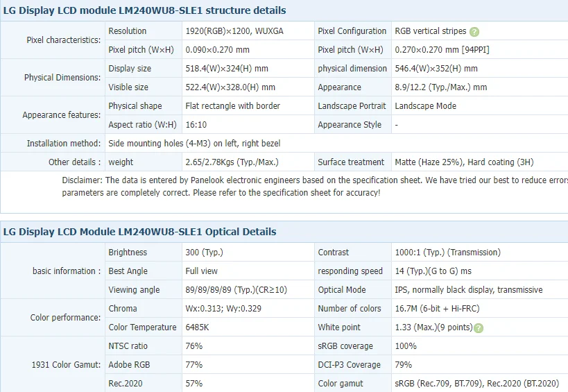This screenshot has width=568, height=392.
Task: Click the basic information row header
Action: [x=67, y=271]
